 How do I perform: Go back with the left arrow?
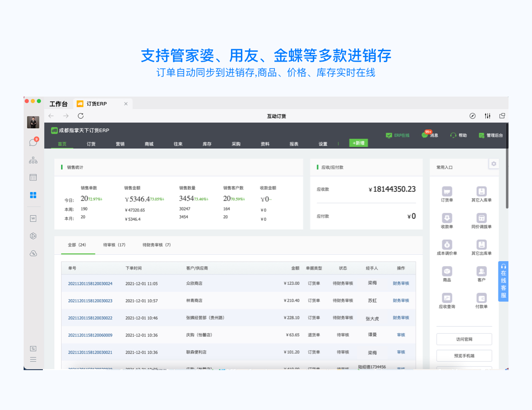[51, 116]
